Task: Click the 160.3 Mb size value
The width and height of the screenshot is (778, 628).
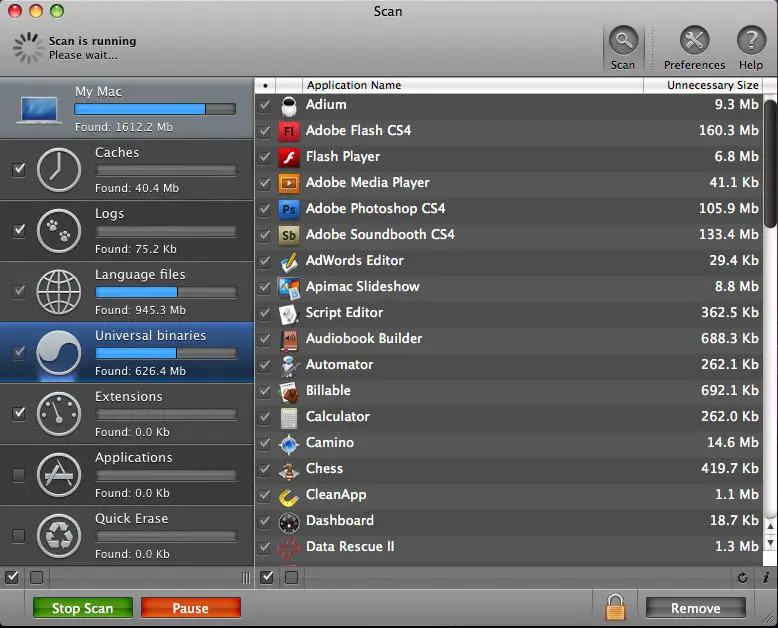Action: pyautogui.click(x=728, y=130)
